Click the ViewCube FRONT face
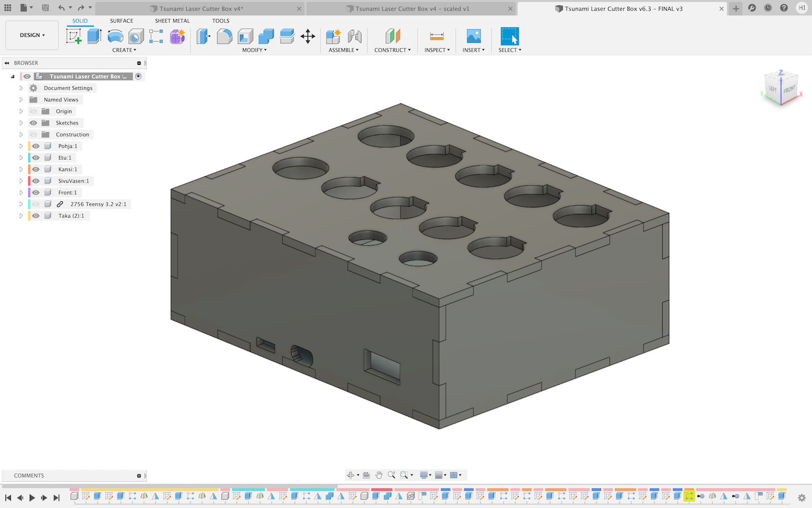This screenshot has height=508, width=812. point(789,89)
